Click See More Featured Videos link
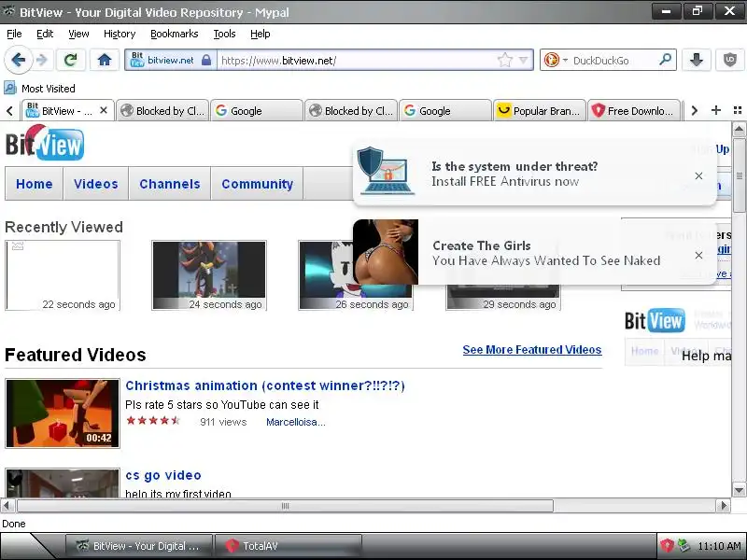 pyautogui.click(x=532, y=349)
